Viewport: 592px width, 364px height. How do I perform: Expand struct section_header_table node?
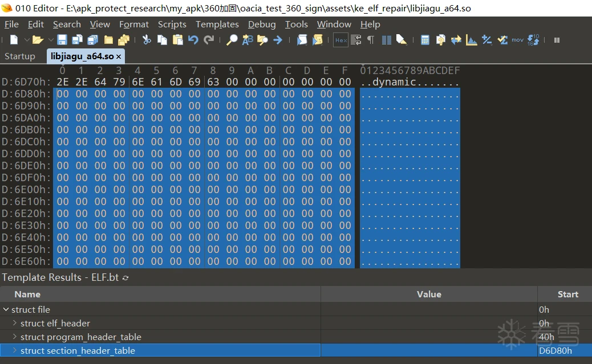(x=15, y=350)
